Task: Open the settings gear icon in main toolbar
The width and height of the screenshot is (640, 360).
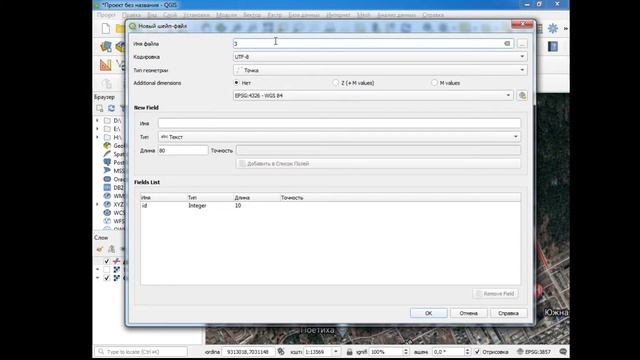Action: (x=553, y=28)
